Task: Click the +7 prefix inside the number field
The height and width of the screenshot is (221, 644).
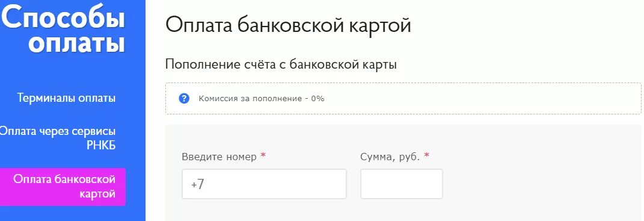Action: tap(198, 184)
